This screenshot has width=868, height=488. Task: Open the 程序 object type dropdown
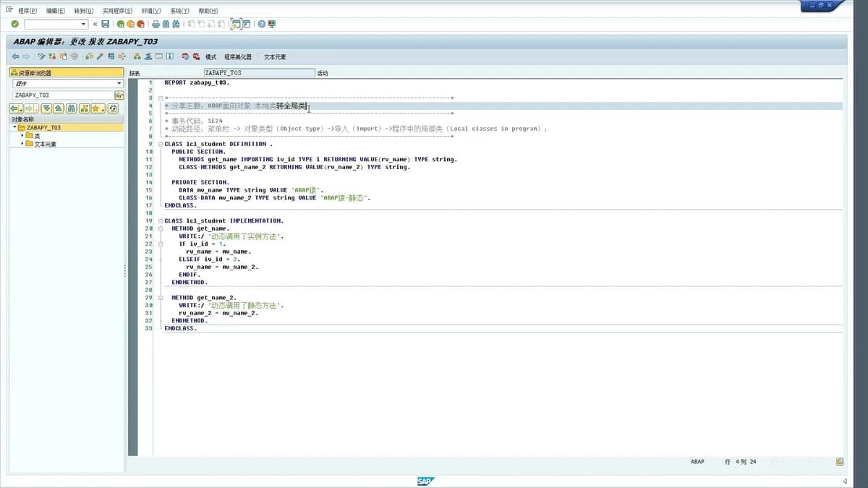[119, 84]
